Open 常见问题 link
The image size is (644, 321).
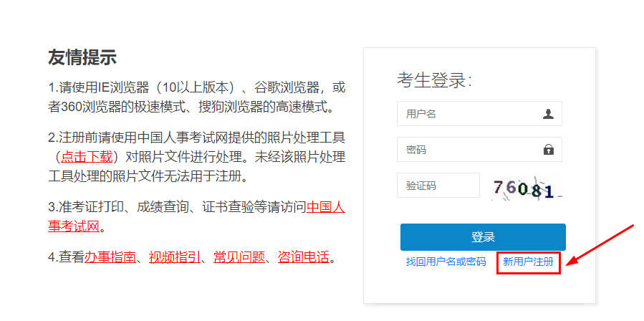pos(239,257)
